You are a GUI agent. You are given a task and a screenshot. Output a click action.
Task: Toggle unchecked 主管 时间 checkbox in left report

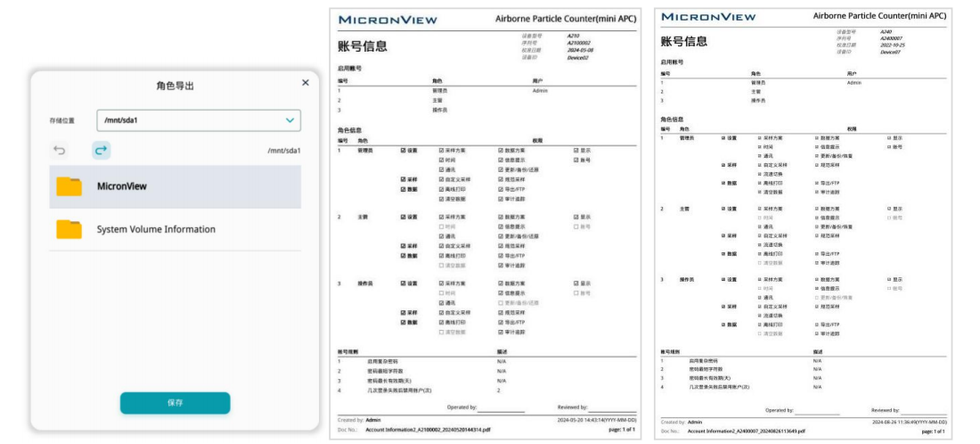coord(441,226)
